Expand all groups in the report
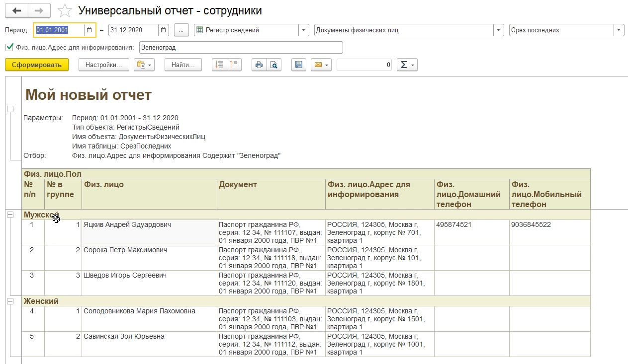628x364 pixels. [219, 65]
